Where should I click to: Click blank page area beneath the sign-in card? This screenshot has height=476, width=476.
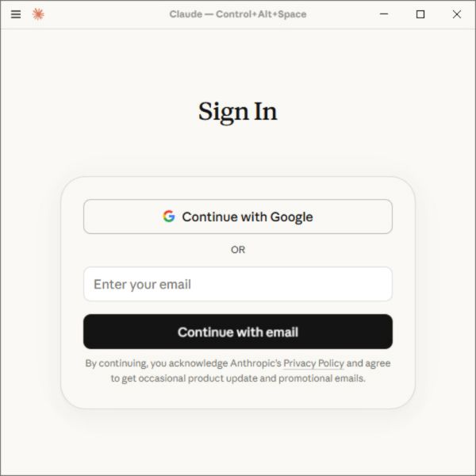coord(238,442)
